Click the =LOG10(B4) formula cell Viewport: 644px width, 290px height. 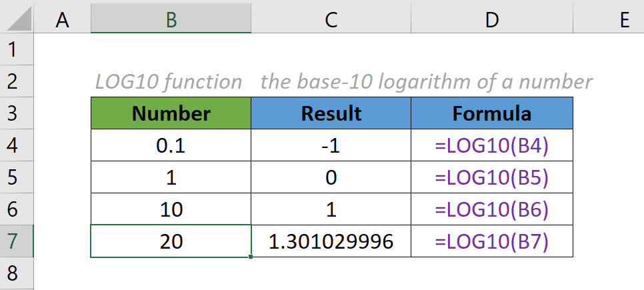coord(491,145)
